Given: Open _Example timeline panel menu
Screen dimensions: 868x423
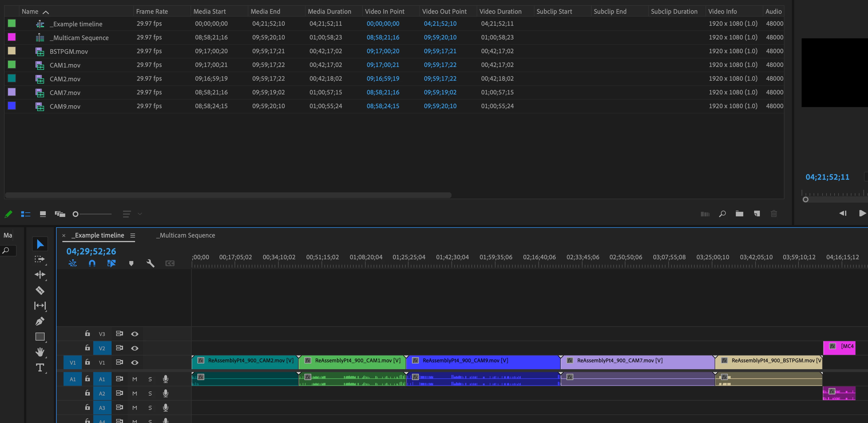Looking at the screenshot, I should click(133, 236).
